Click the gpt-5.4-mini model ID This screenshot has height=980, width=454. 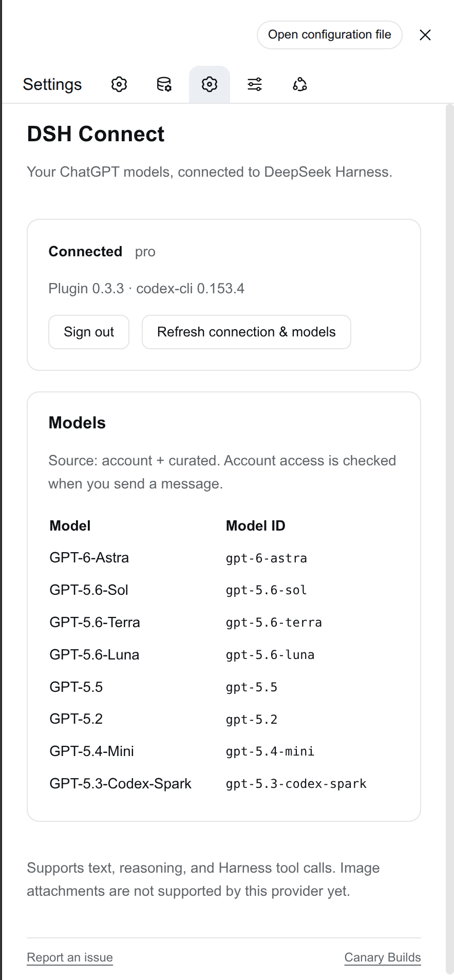(x=270, y=751)
